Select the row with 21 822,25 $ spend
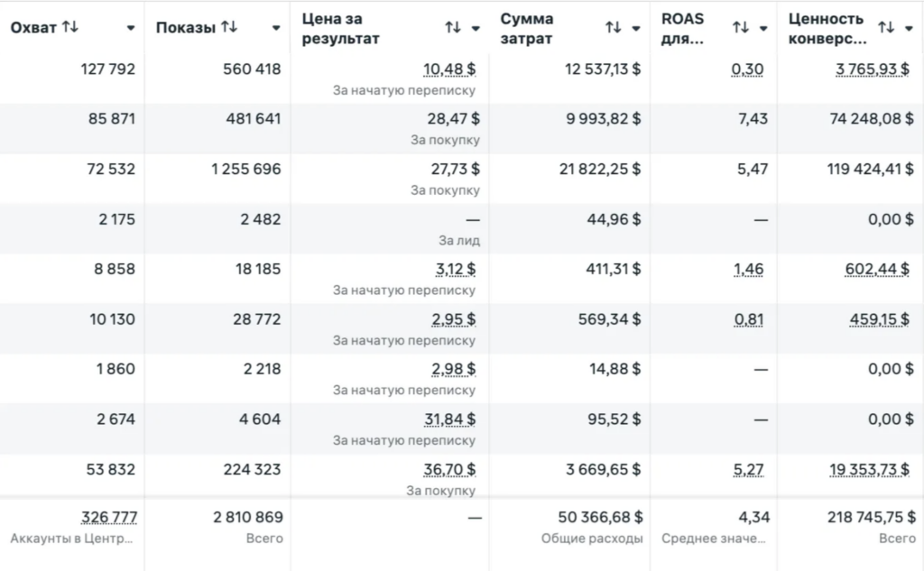924x571 pixels. click(462, 180)
